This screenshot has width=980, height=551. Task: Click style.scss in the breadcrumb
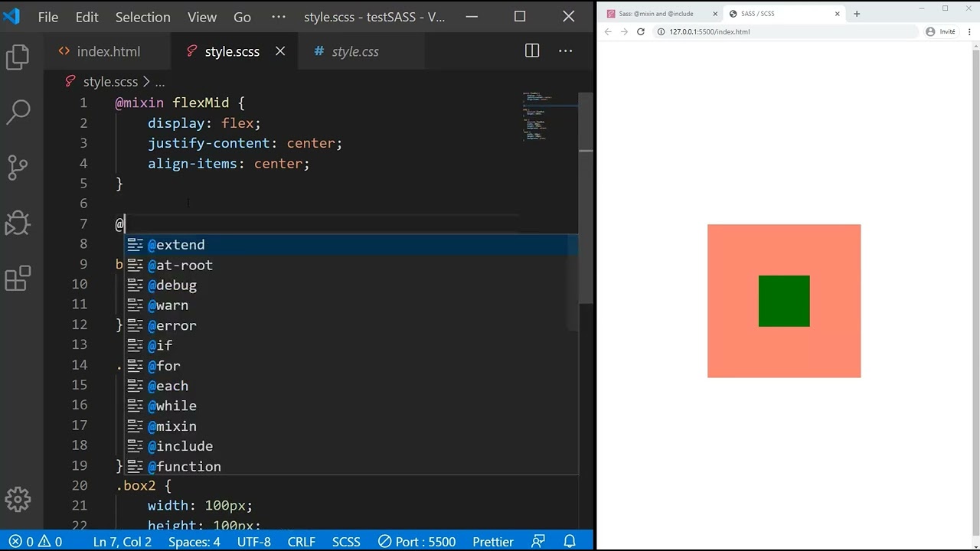point(110,82)
